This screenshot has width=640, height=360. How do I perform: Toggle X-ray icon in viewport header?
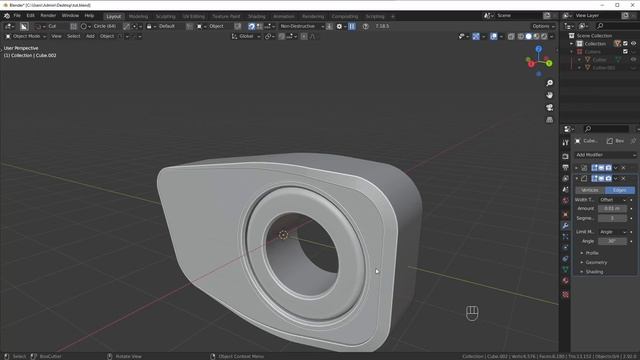(511, 36)
